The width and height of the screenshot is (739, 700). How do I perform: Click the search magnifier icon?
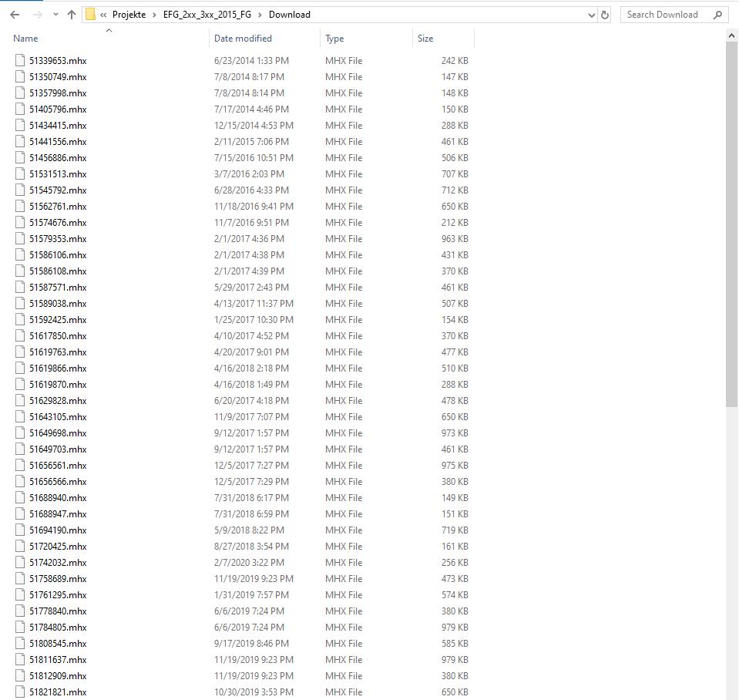(717, 15)
